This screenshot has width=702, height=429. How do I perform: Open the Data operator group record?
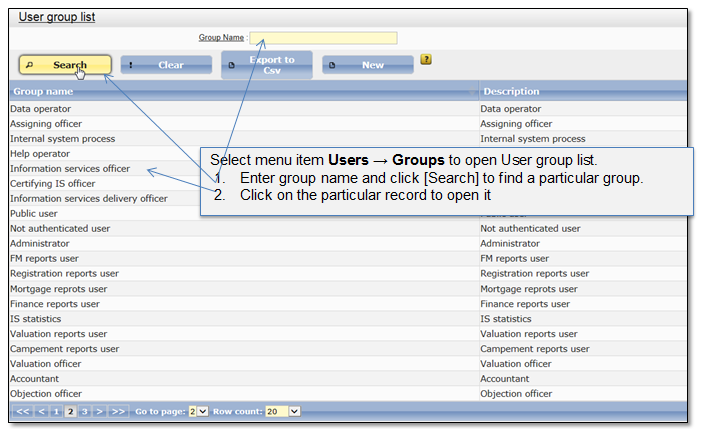pyautogui.click(x=39, y=109)
